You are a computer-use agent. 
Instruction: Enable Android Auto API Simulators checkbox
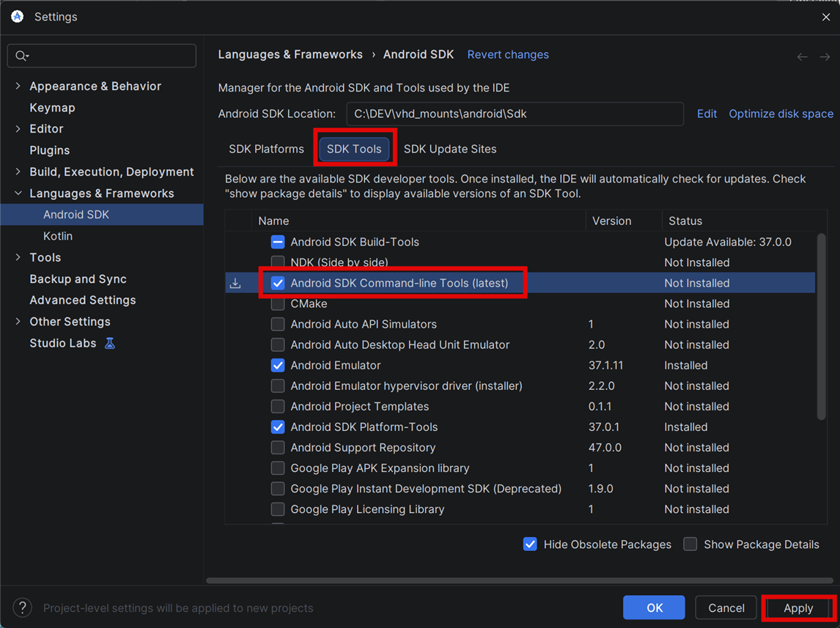click(x=278, y=325)
